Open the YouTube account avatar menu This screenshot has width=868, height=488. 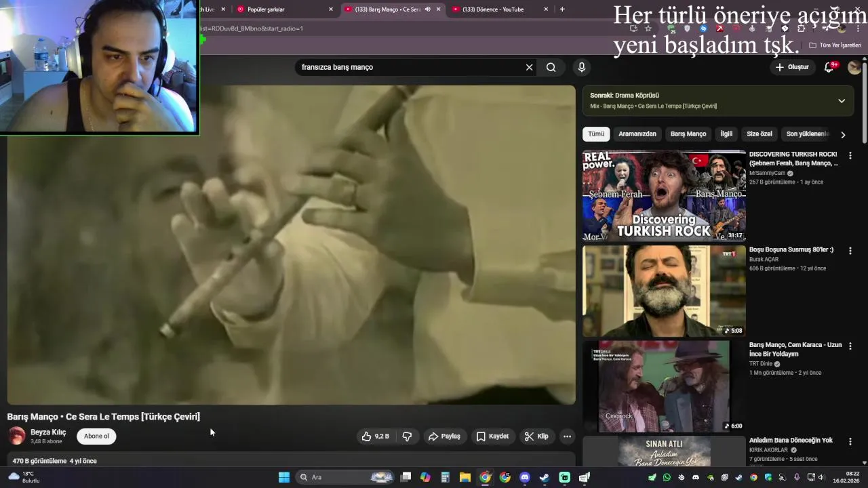coord(854,67)
